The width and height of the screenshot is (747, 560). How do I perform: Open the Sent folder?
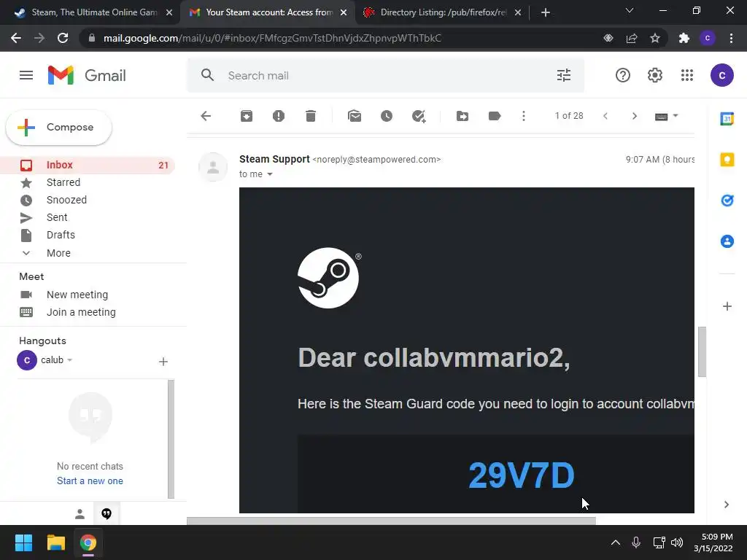[57, 217]
